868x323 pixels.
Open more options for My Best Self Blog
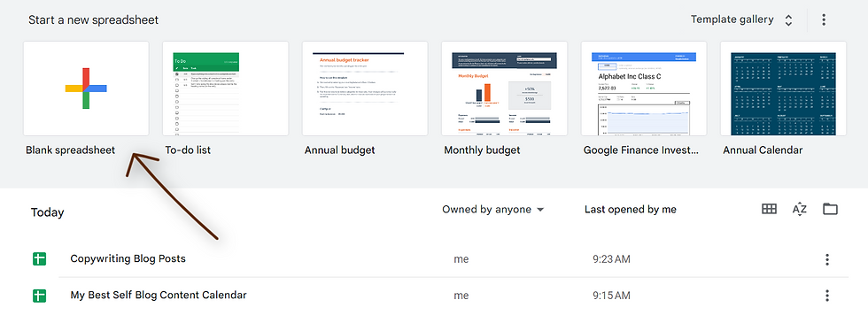pos(827,296)
